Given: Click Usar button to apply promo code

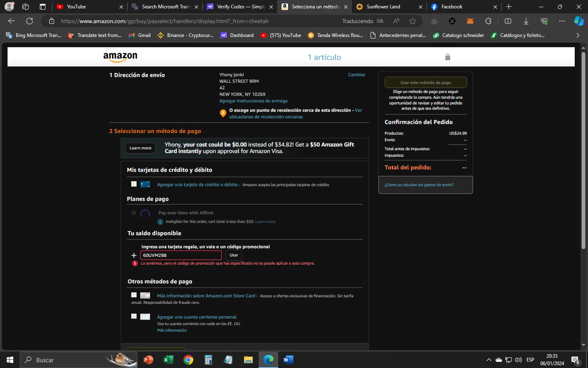Looking at the screenshot, I should tap(234, 255).
